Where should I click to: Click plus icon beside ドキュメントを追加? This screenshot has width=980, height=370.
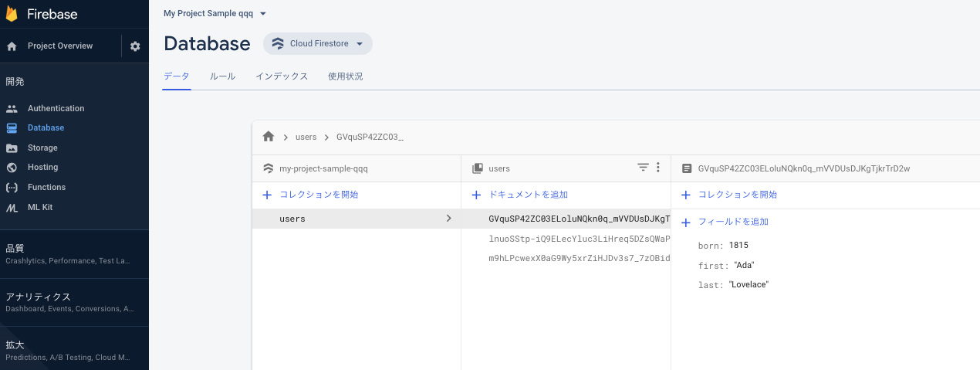pyautogui.click(x=477, y=195)
